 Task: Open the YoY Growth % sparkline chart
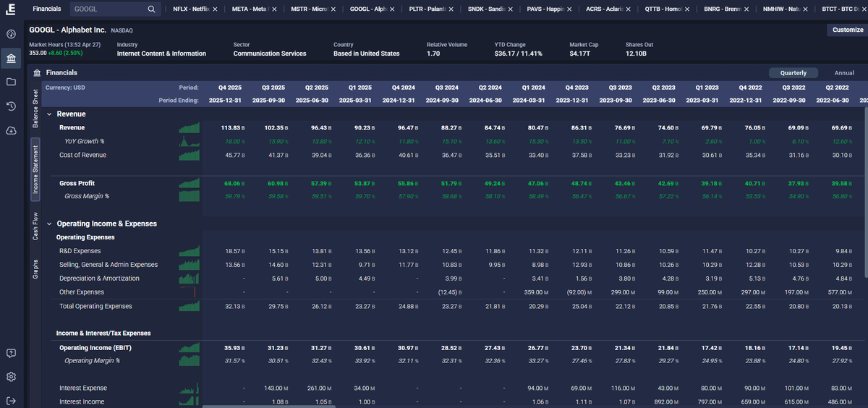pos(189,141)
